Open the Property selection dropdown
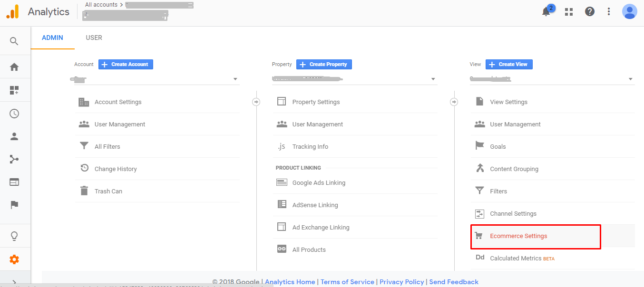 tap(355, 79)
